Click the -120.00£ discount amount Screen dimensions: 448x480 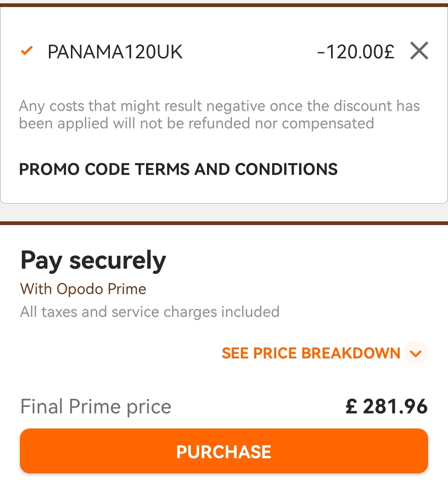click(355, 52)
